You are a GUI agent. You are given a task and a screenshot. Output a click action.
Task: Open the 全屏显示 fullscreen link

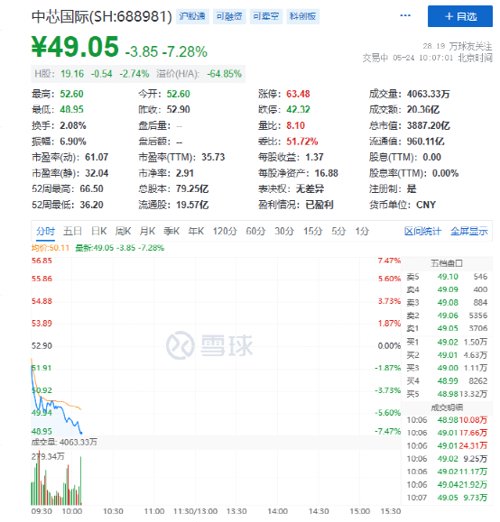click(469, 231)
